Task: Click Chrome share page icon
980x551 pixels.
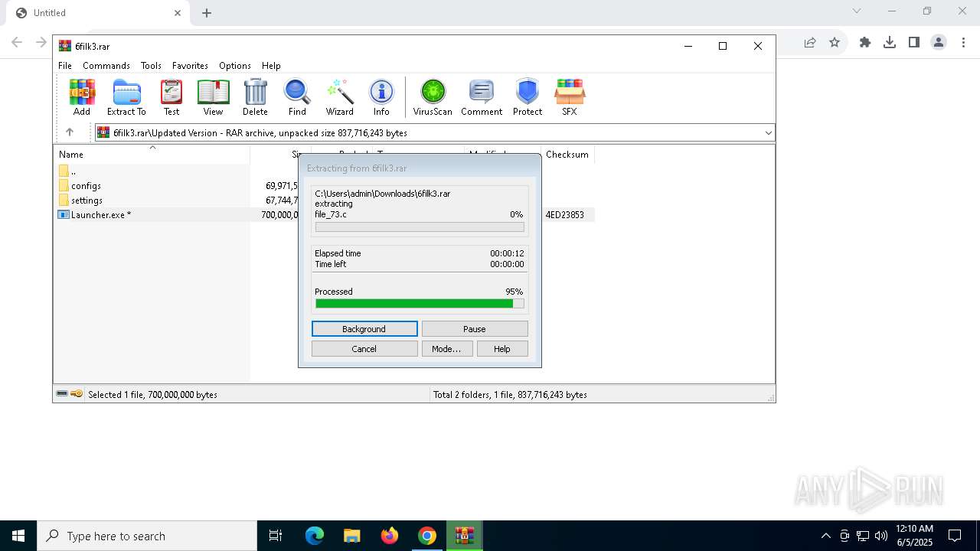Action: [x=810, y=43]
